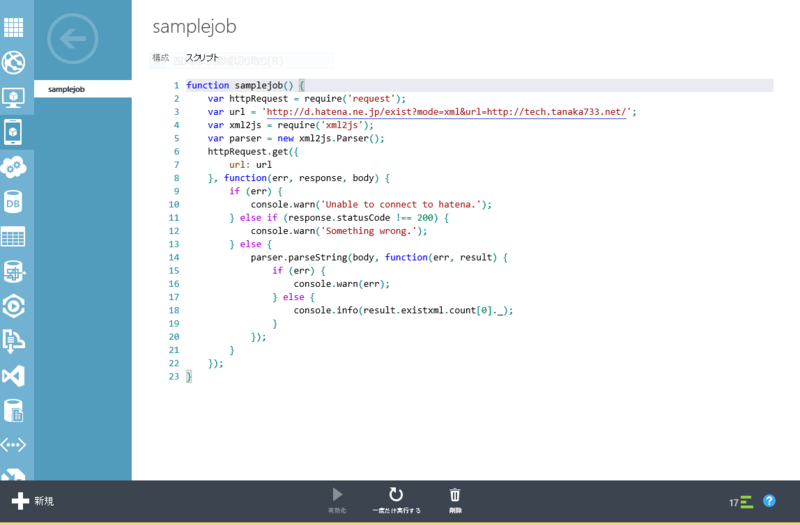Screen dimensions: 800x525
Task: Click 'require('xml2js')' on line 4
Action: pos(322,125)
